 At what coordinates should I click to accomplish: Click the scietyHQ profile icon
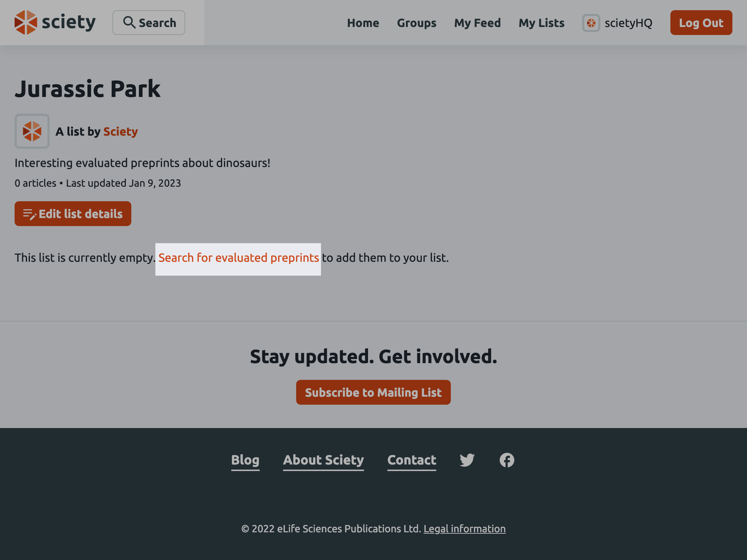coord(591,22)
